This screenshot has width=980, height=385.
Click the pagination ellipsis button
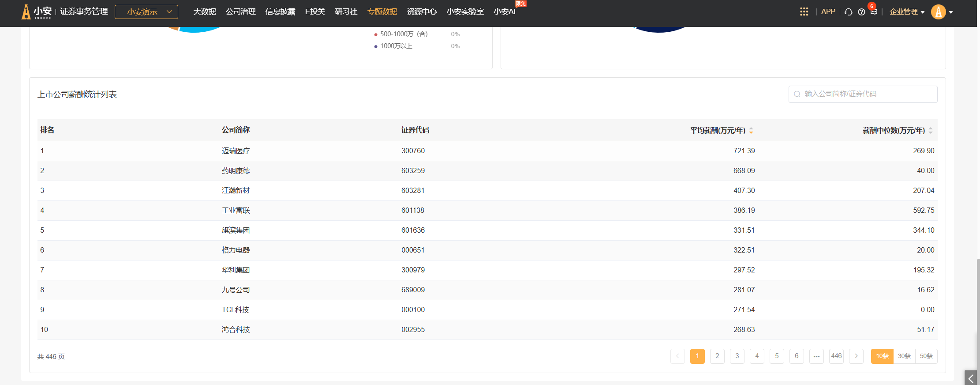[x=816, y=356]
